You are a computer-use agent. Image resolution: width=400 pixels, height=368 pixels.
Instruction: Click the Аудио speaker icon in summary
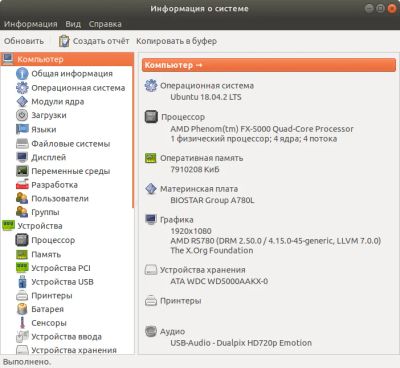pos(151,331)
